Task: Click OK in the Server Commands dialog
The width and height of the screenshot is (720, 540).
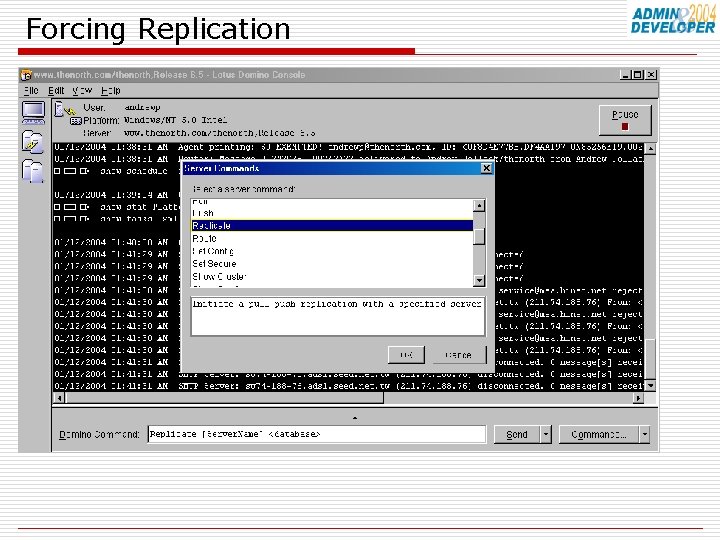Action: (406, 354)
